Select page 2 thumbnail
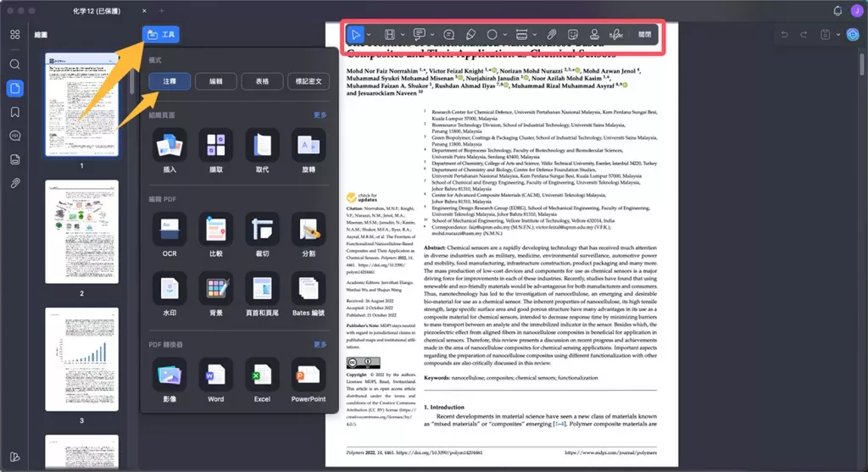This screenshot has height=472, width=868. pyautogui.click(x=81, y=232)
